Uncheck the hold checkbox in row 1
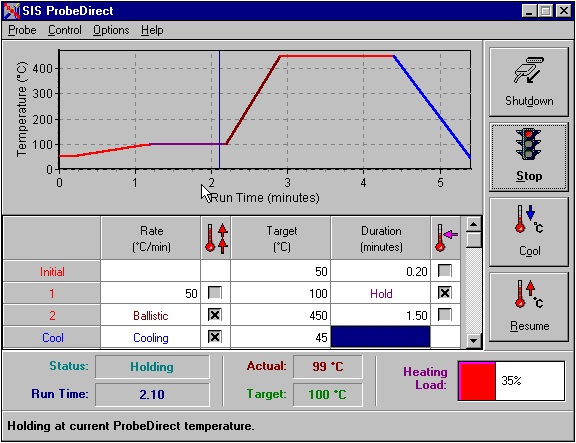Screen dimensions: 576x443 [x=445, y=293]
